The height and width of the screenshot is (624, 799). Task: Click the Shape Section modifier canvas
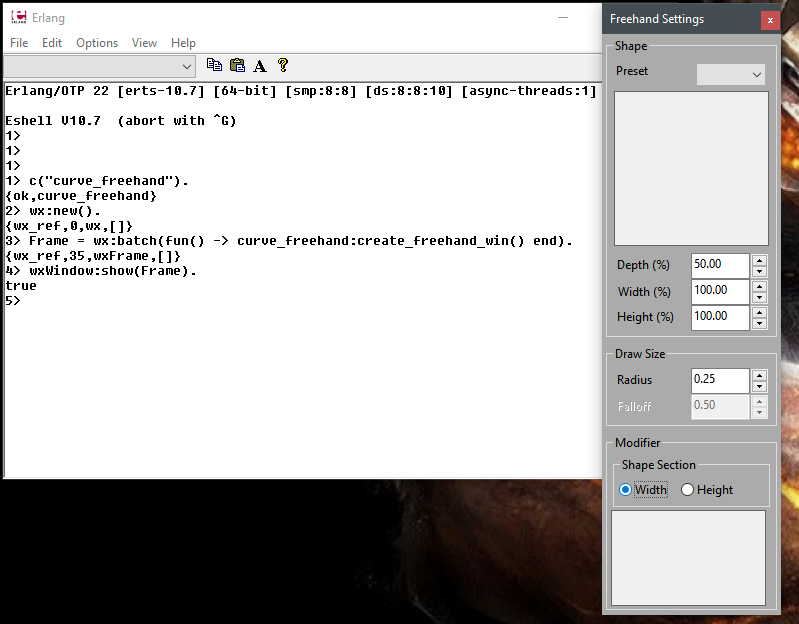[x=688, y=558]
